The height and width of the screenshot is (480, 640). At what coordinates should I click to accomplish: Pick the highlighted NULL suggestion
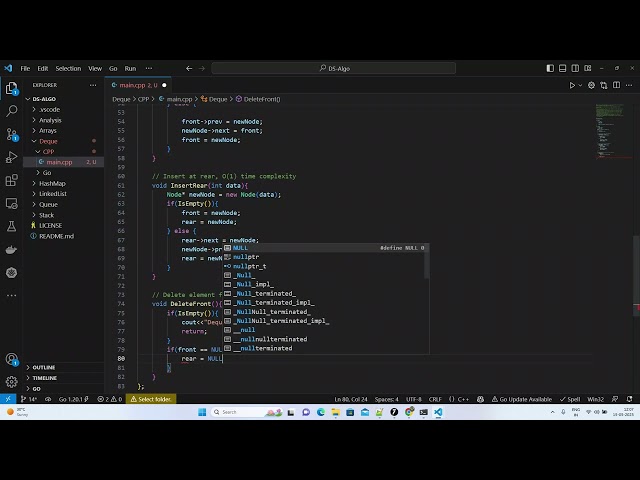(325, 248)
